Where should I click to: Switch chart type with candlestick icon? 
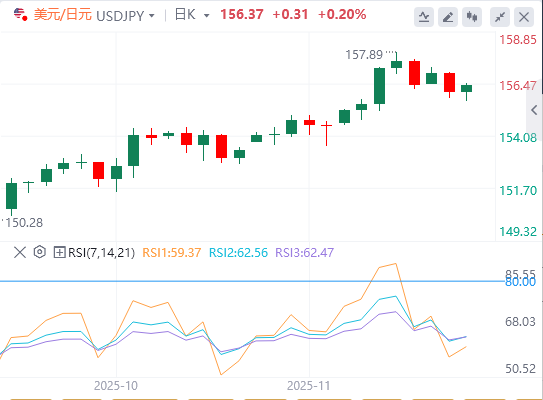coord(472,17)
